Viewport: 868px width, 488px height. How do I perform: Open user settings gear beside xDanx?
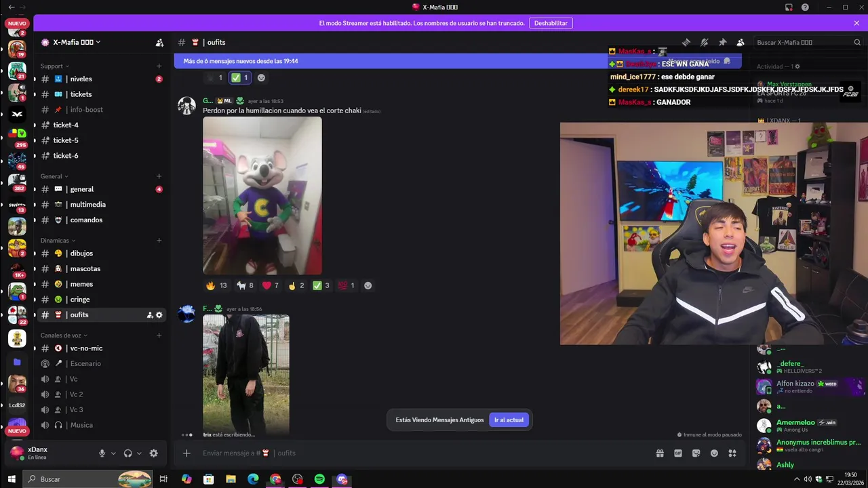153,453
